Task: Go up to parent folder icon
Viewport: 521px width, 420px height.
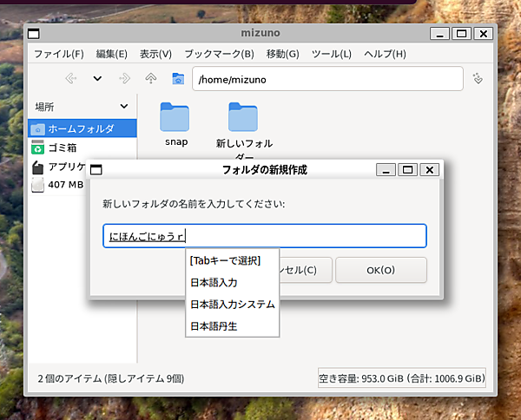Action: tap(151, 79)
